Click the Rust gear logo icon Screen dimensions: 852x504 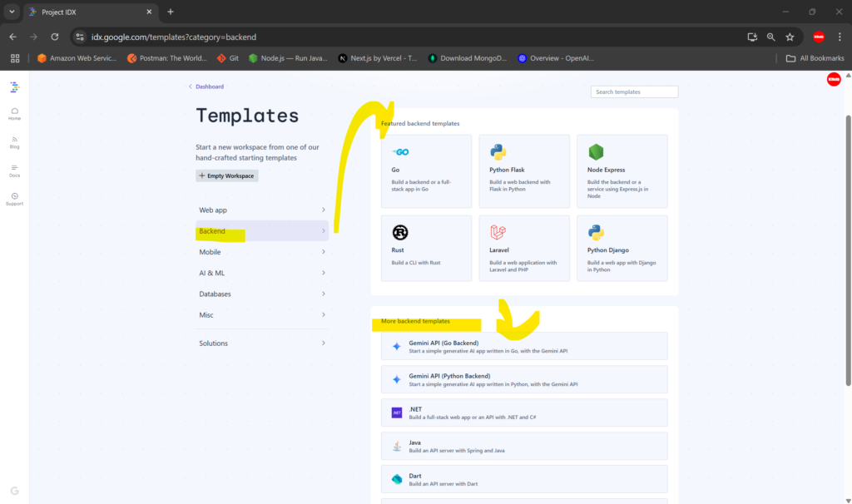click(x=400, y=232)
